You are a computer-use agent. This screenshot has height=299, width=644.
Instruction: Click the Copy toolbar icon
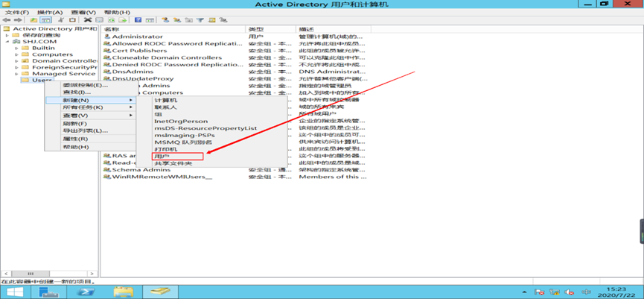[72, 19]
